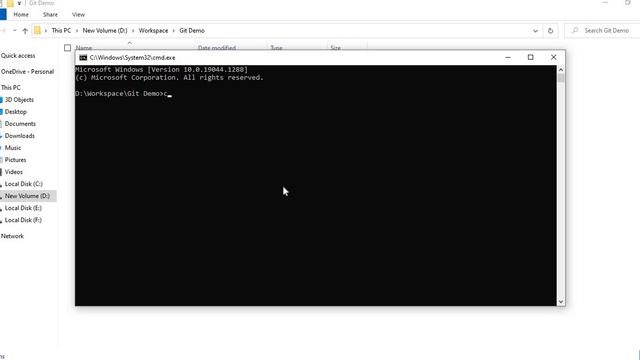
Task: Click Workspace in address path
Action: click(x=153, y=31)
